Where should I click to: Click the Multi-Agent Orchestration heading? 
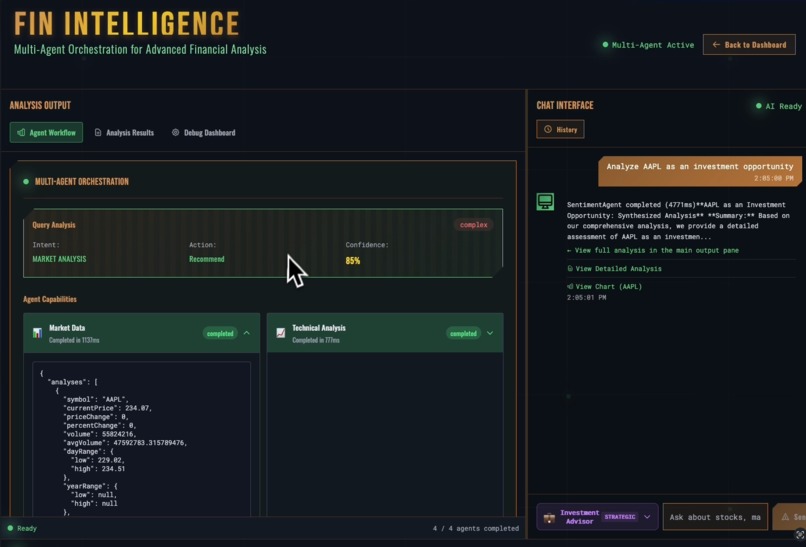pos(82,181)
